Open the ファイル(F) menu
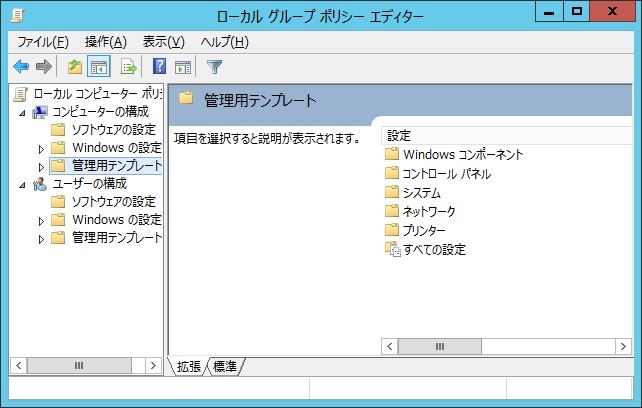Image resolution: width=642 pixels, height=408 pixels. [43, 42]
